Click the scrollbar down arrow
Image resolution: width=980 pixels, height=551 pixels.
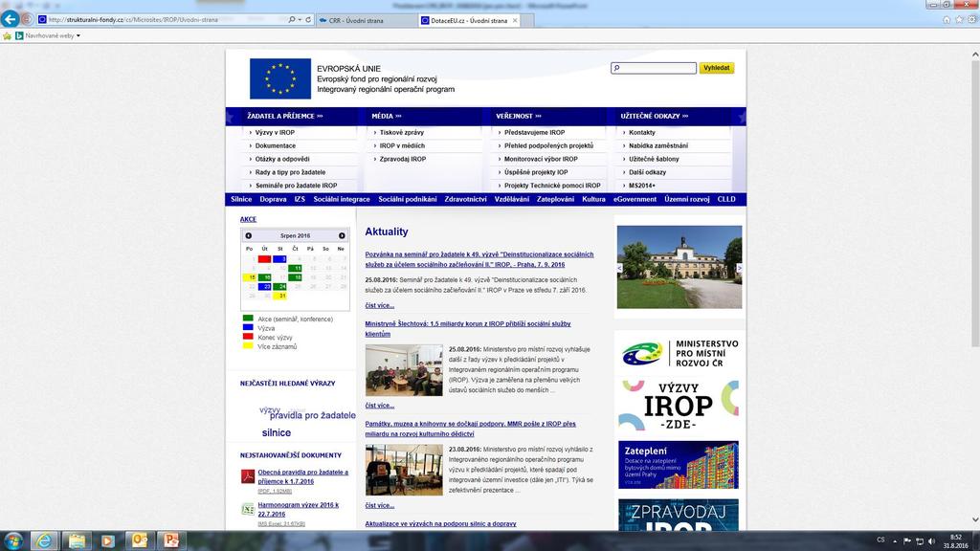(x=975, y=519)
